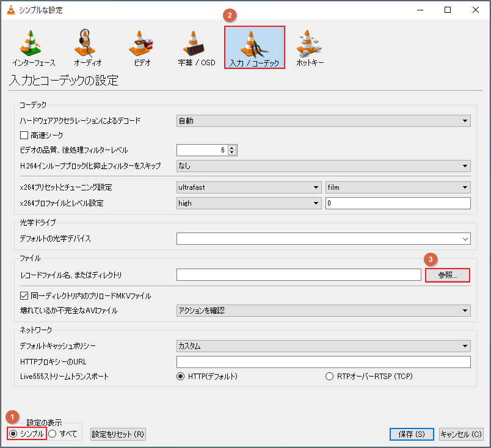Open the ハードウェアアクセラレーション decode dropdown
Image resolution: width=491 pixels, height=448 pixels.
coord(465,121)
